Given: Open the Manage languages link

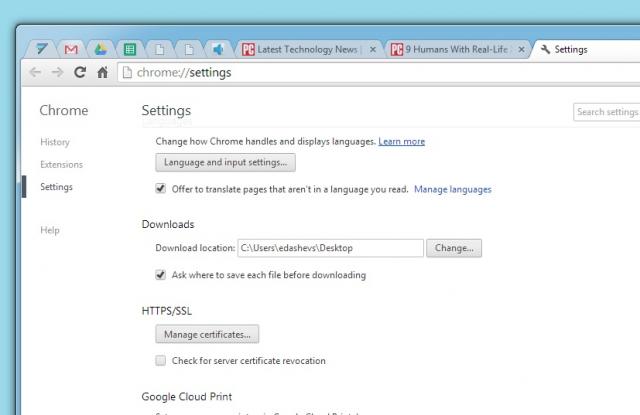Looking at the screenshot, I should (x=452, y=189).
